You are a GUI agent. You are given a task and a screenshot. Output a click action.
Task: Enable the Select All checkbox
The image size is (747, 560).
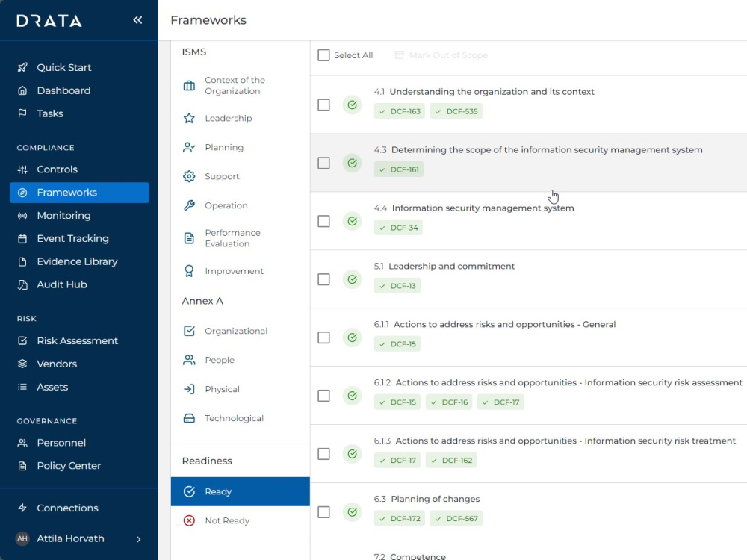(323, 55)
